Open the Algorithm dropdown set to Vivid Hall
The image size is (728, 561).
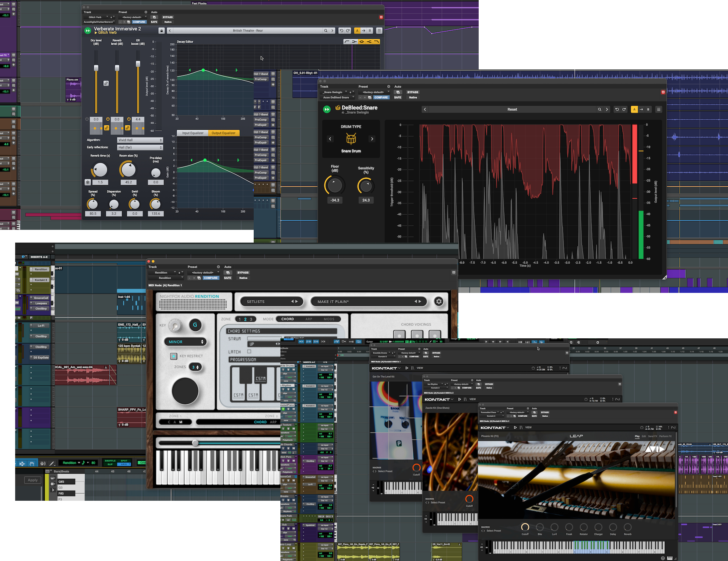click(140, 140)
